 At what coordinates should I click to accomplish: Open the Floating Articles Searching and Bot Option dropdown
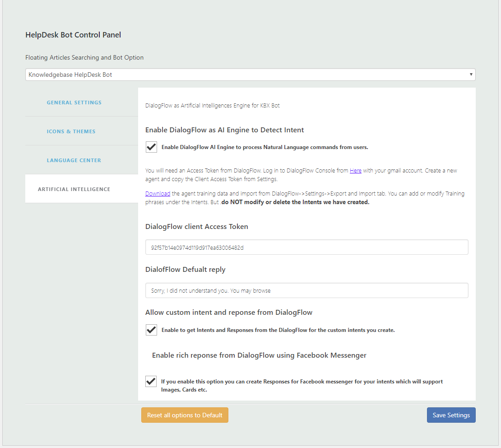pos(250,75)
